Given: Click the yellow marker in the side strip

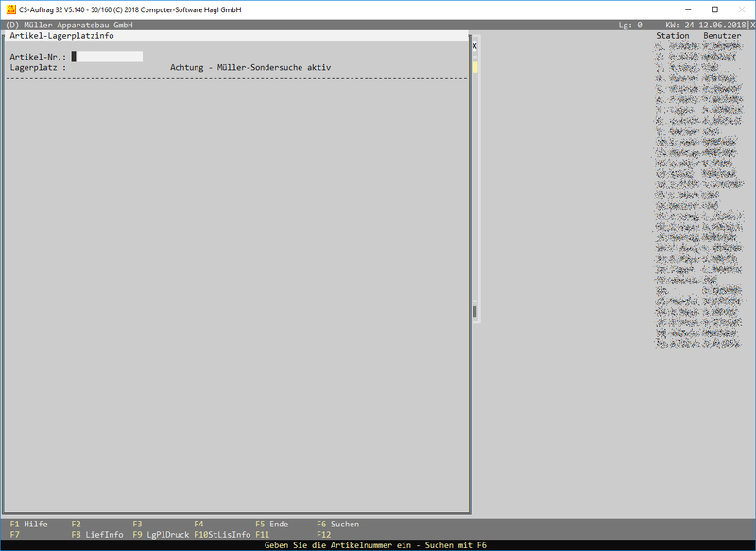Looking at the screenshot, I should [475, 67].
